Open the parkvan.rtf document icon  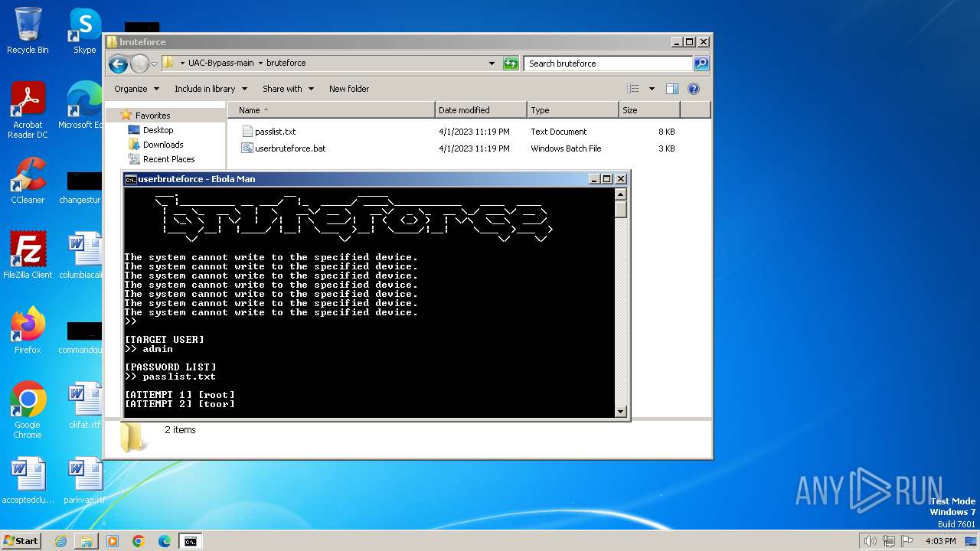[x=84, y=481]
